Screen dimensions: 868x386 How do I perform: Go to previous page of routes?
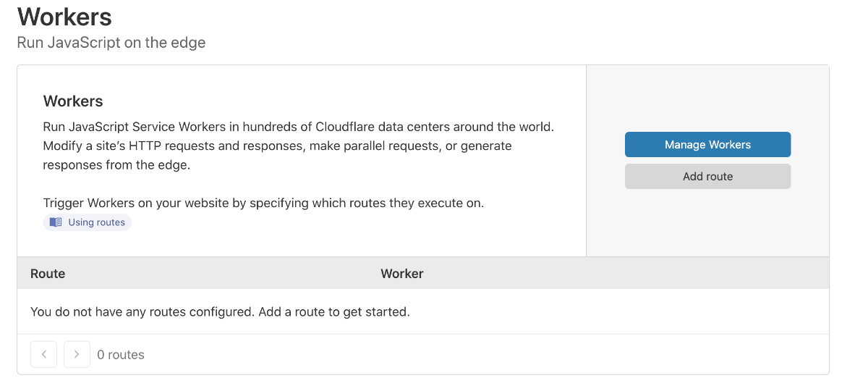click(43, 354)
